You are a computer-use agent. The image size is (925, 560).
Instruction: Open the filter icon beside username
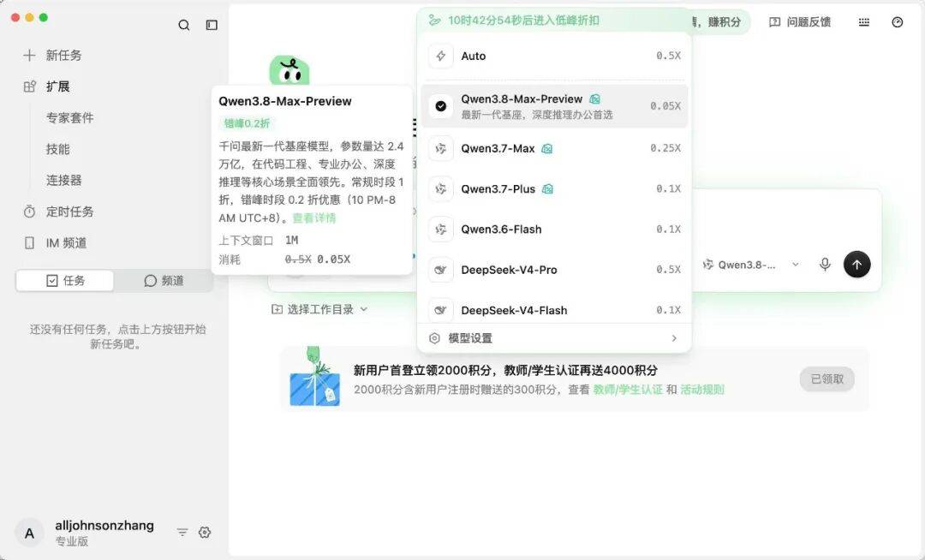(182, 533)
